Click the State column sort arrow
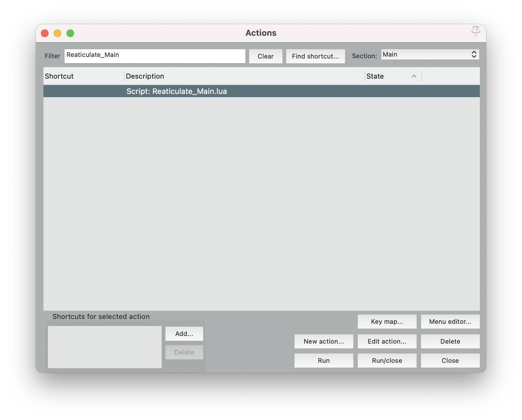The width and height of the screenshot is (522, 420). (414, 76)
